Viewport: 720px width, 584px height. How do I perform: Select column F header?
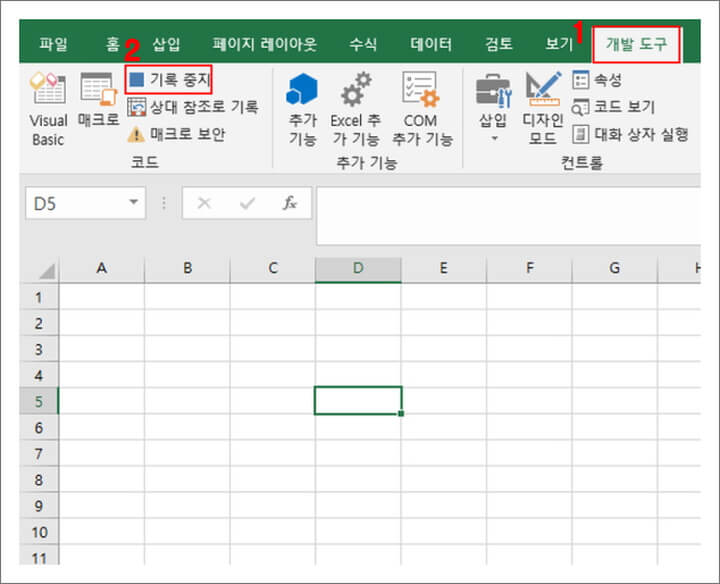click(x=529, y=269)
